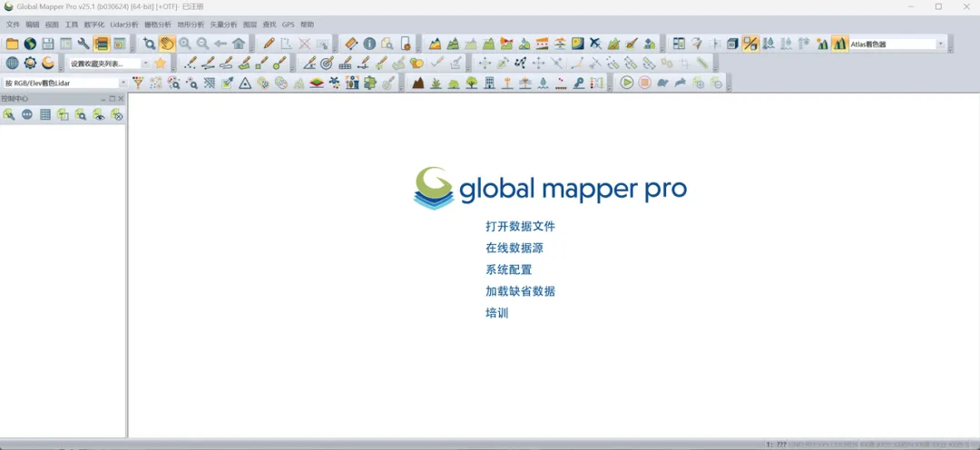
Task: Click the triangle-with-dot Lidar icon
Action: 246,83
